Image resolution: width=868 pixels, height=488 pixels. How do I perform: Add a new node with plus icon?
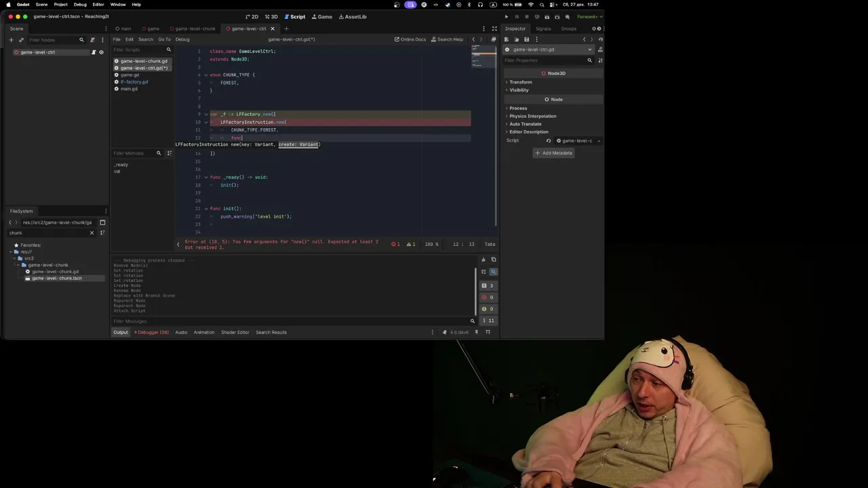tap(11, 40)
